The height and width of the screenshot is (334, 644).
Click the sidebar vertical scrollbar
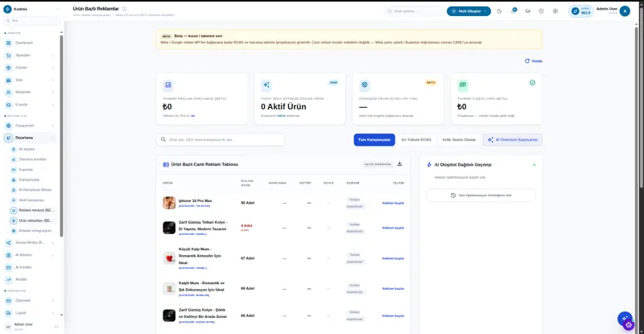point(62,135)
